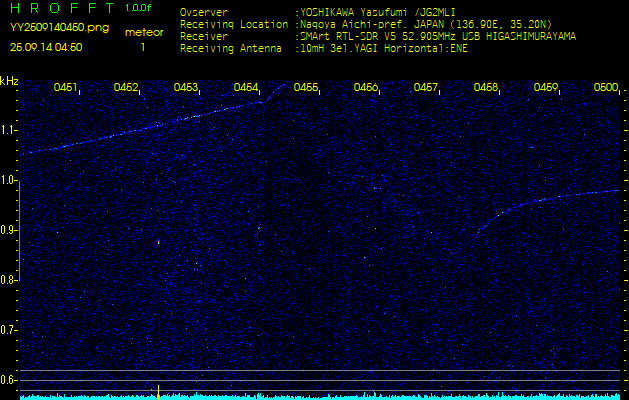Click the yellow spike in signal strip
The height and width of the screenshot is (400, 629).
158,391
